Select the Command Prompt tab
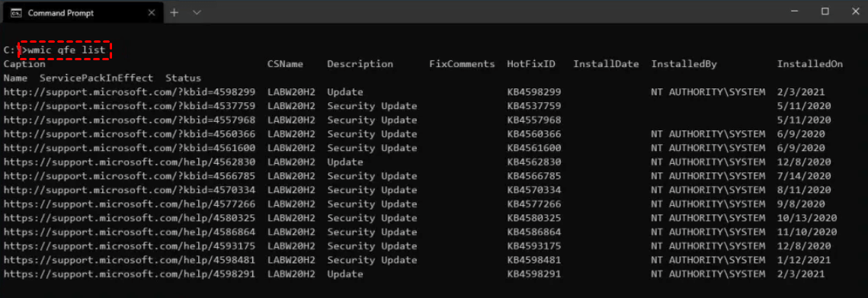 point(83,12)
